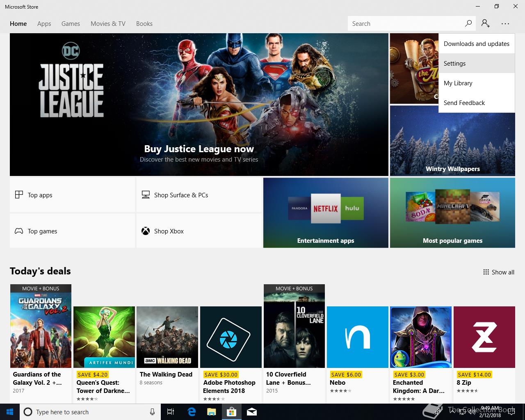The image size is (525, 420).
Task: Choose My Library from the menu
Action: coord(477,83)
